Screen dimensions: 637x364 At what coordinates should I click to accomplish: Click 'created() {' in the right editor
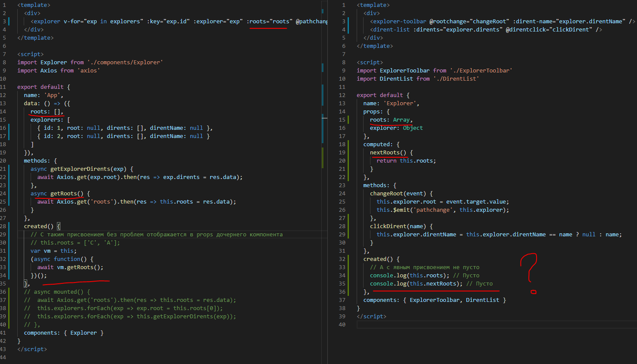pos(381,259)
